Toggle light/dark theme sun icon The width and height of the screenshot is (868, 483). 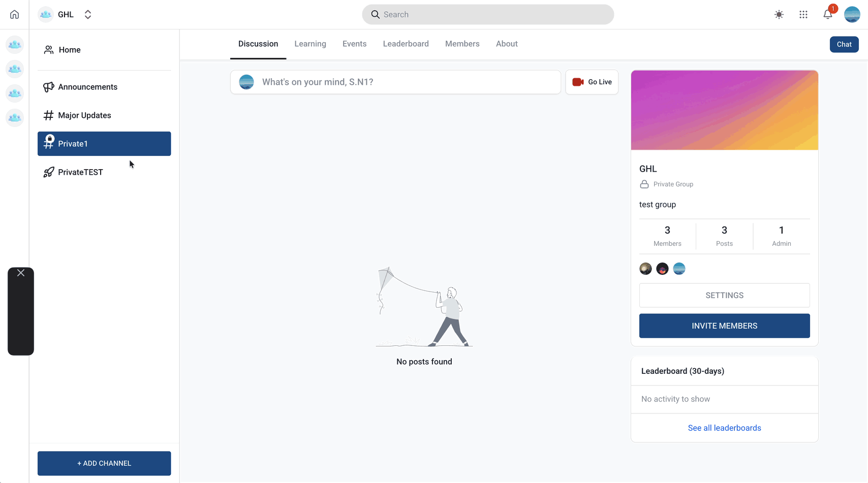point(779,15)
